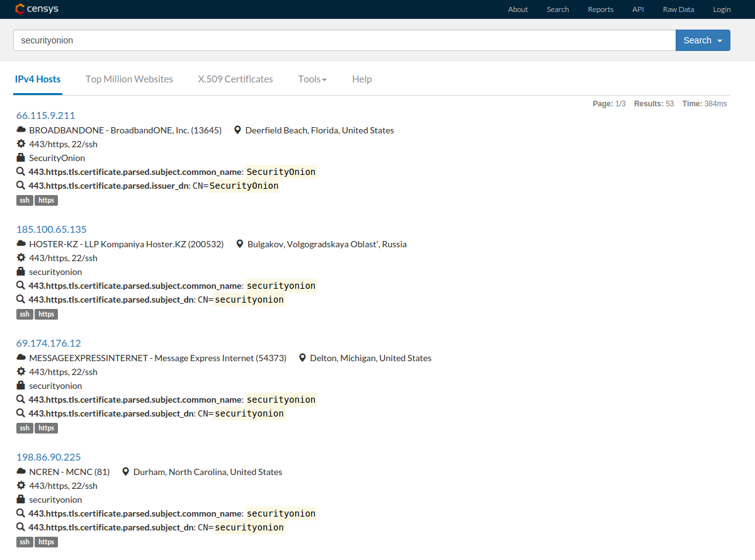Click location pin for Delton, Michigan

pos(302,357)
